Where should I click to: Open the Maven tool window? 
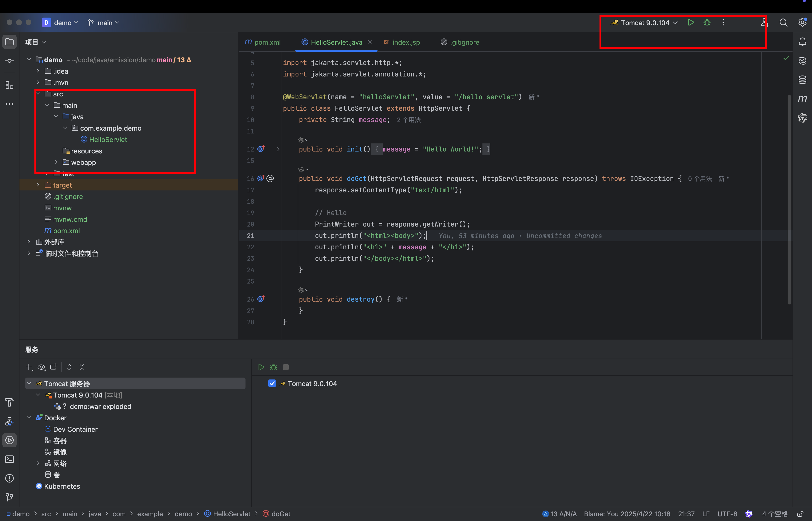(x=802, y=99)
